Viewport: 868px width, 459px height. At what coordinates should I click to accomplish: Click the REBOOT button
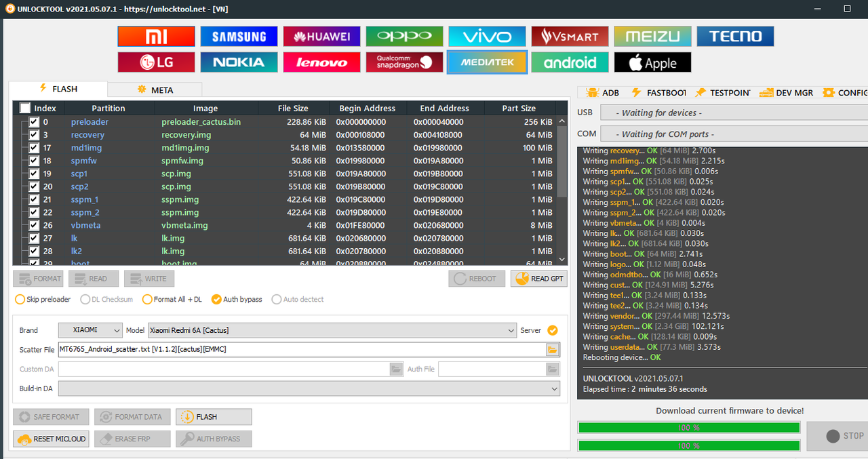pos(477,279)
